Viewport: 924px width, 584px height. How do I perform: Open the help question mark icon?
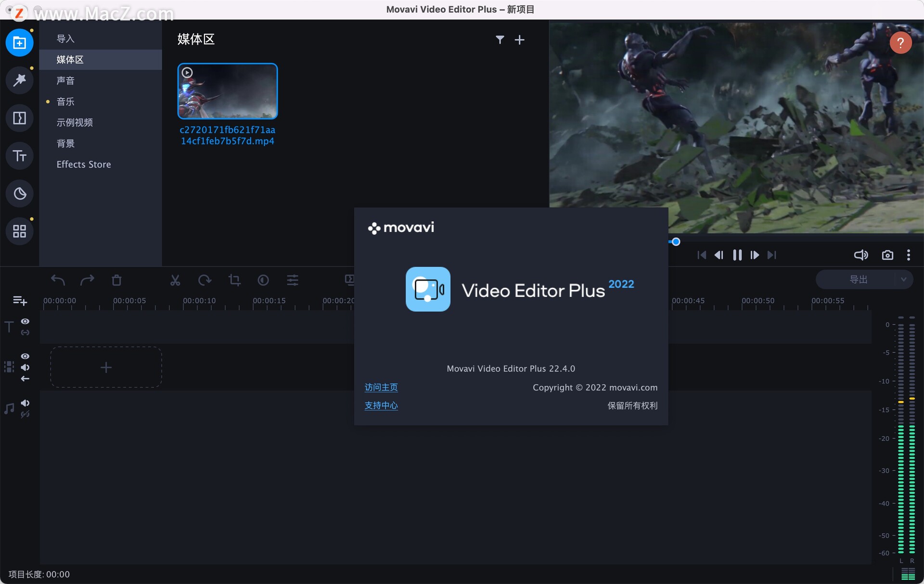(900, 42)
